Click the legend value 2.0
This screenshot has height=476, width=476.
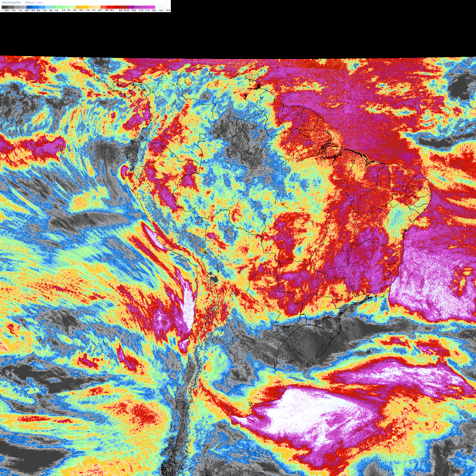click(26, 10)
